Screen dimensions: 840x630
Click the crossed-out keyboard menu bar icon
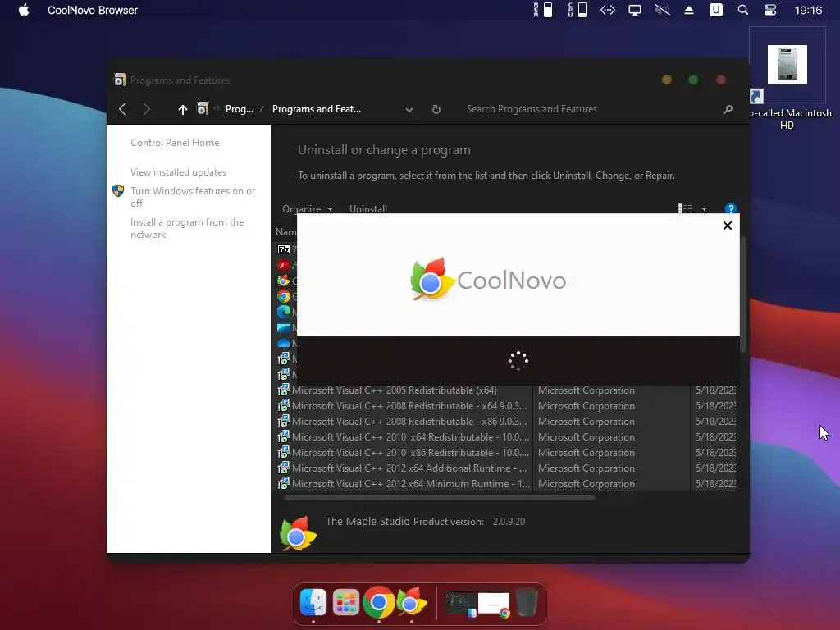(x=662, y=10)
